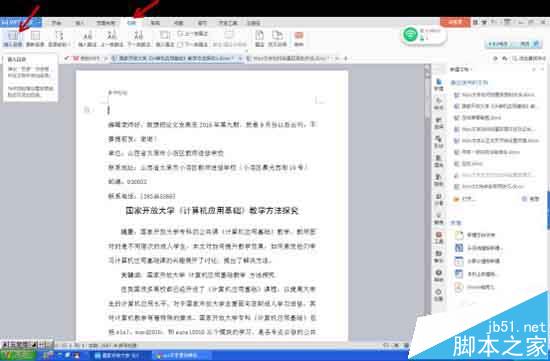Screen dimensions: 550x361
Task: Click the Clear button beside Open link
Action: pyautogui.click(x=531, y=199)
